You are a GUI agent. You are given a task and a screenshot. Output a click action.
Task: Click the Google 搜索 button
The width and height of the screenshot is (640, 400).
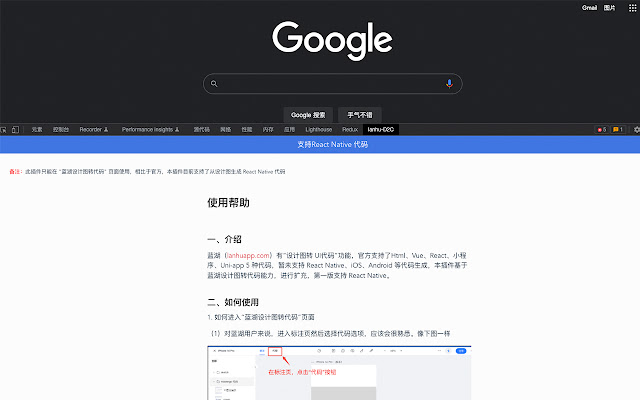click(x=308, y=115)
